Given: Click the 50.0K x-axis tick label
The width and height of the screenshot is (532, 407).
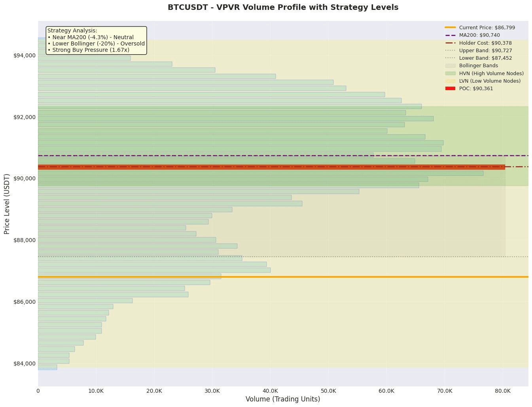Looking at the screenshot, I should tap(328, 391).
